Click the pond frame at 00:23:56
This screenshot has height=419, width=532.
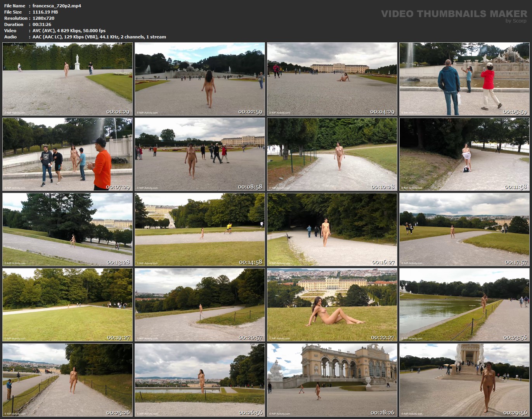point(464,305)
